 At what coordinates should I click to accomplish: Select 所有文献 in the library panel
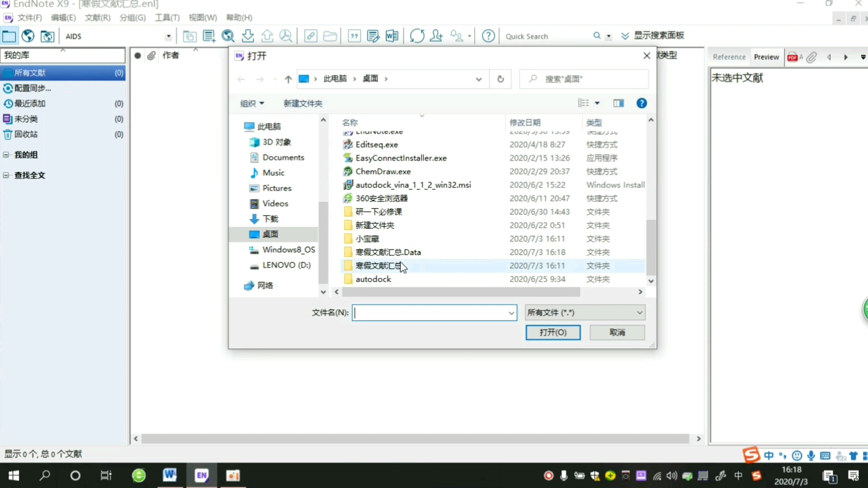coord(63,73)
